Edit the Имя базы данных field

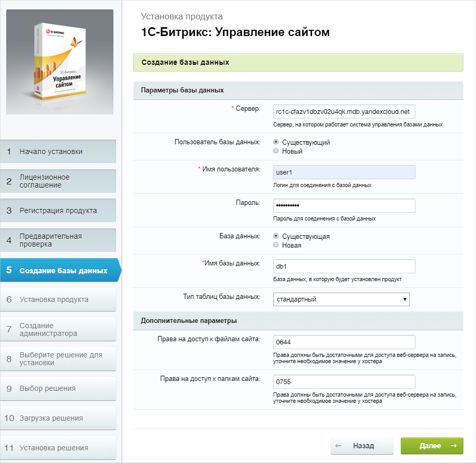[x=344, y=266]
